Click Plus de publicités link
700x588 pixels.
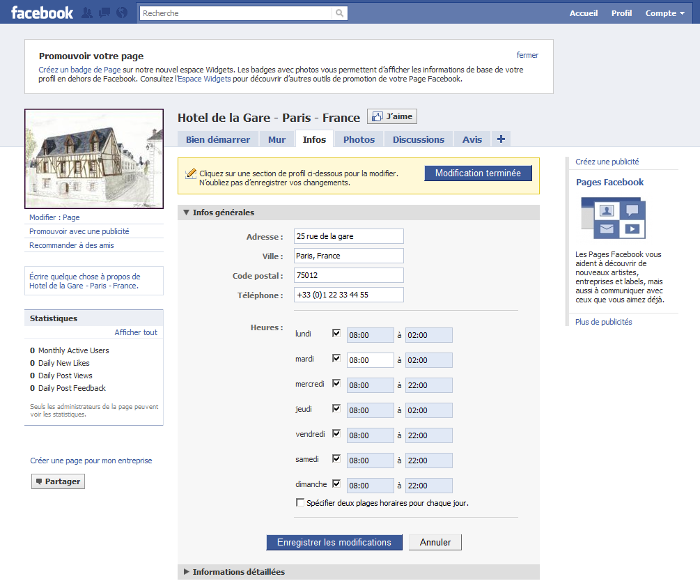(x=604, y=322)
